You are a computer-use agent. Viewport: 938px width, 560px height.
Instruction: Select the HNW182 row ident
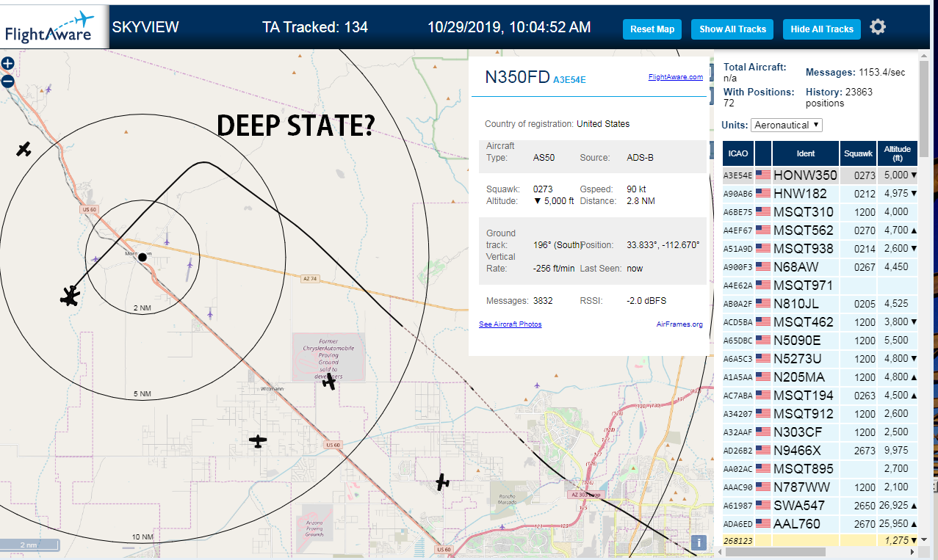pos(805,194)
